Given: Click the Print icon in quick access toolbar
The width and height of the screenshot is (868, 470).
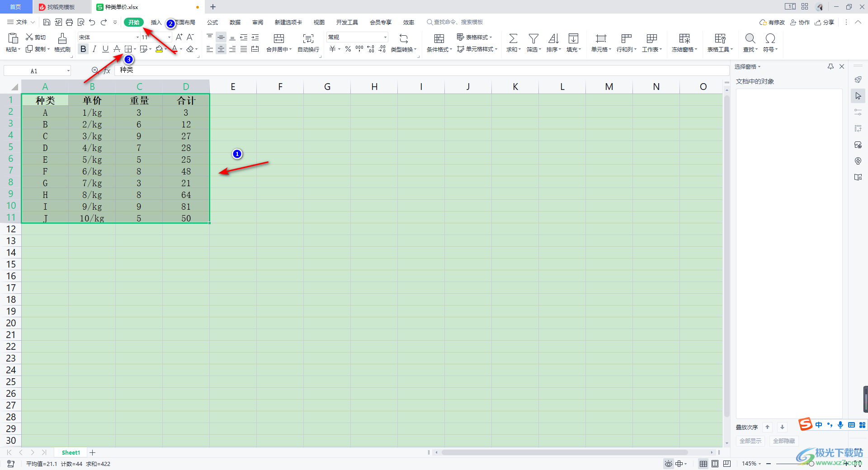Looking at the screenshot, I should click(69, 22).
